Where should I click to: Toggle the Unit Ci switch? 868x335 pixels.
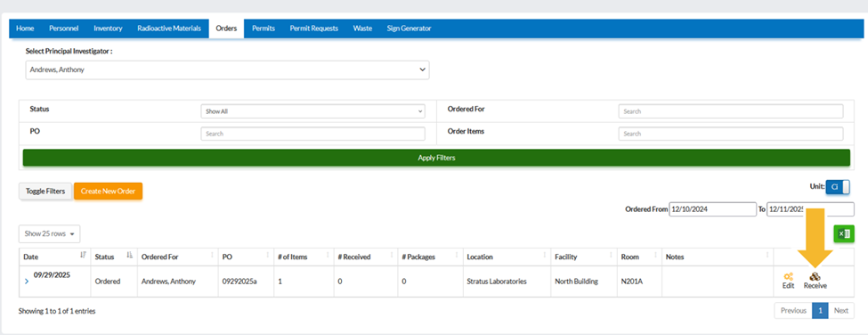838,187
